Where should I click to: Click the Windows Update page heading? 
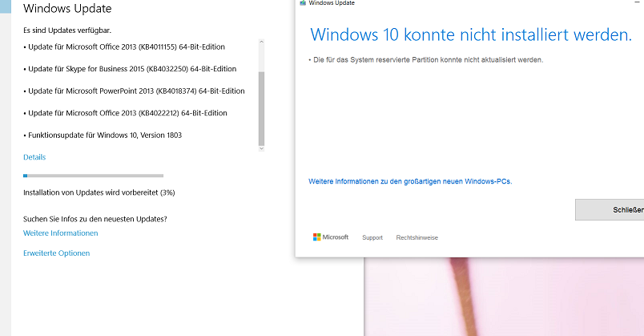(67, 9)
